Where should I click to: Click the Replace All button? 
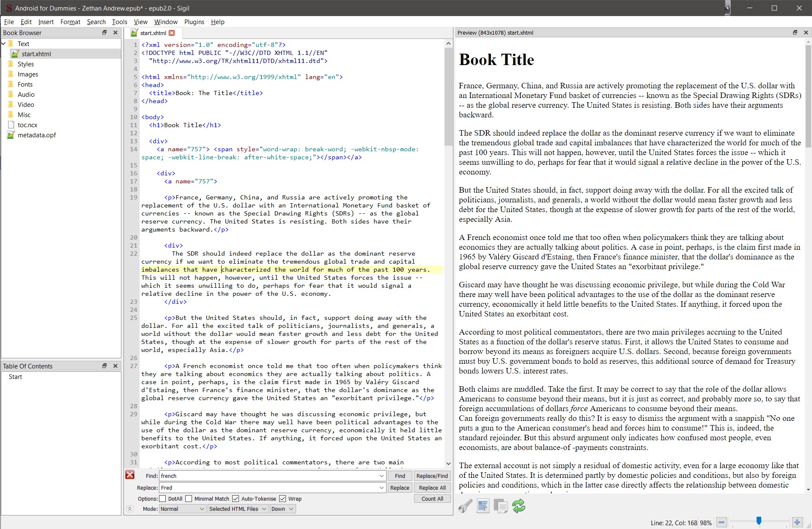pyautogui.click(x=432, y=488)
